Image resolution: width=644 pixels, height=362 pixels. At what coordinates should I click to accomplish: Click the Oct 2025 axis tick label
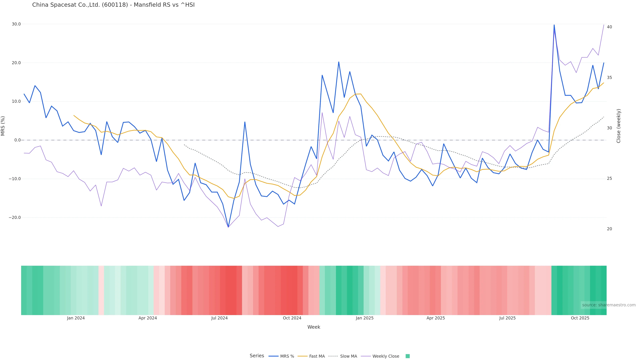point(580,318)
